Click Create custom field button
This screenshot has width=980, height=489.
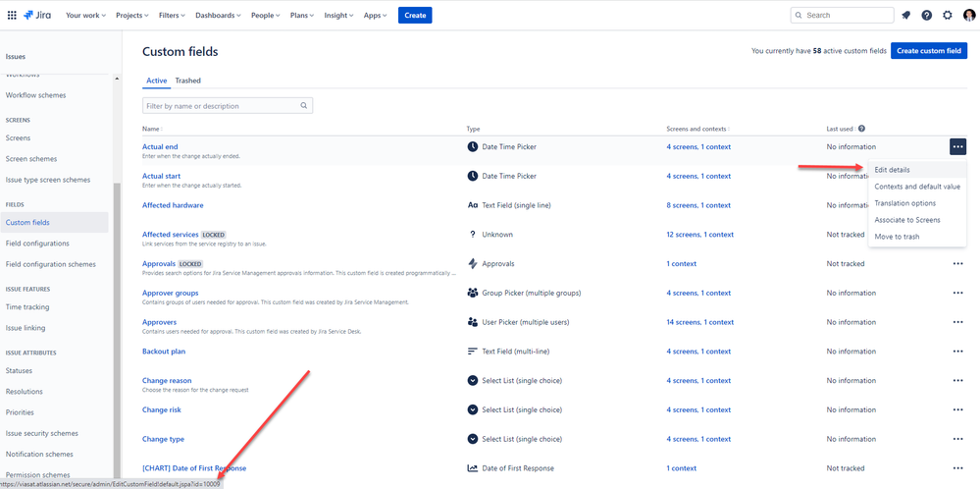tap(929, 51)
